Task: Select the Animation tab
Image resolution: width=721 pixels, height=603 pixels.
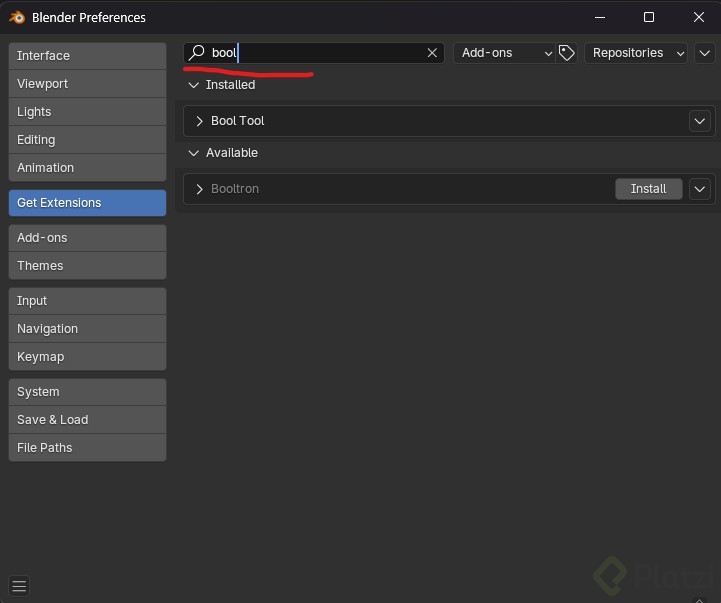Action: coord(87,168)
